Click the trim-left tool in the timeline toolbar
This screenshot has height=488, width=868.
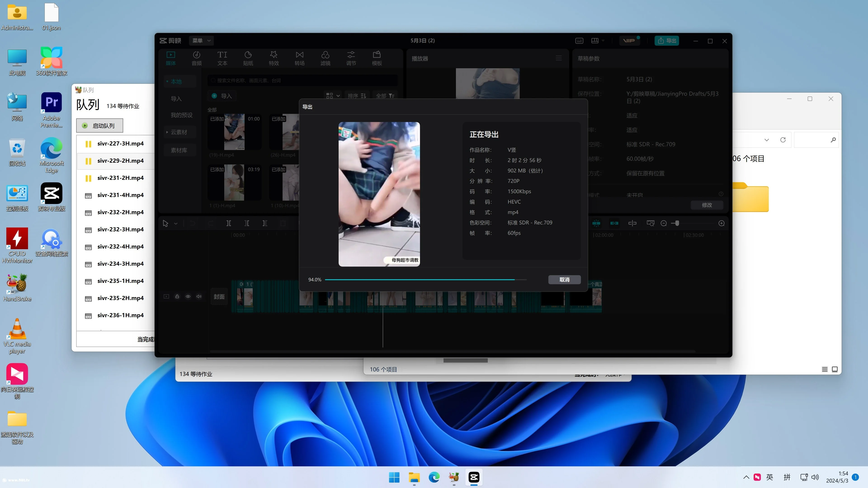tap(247, 223)
